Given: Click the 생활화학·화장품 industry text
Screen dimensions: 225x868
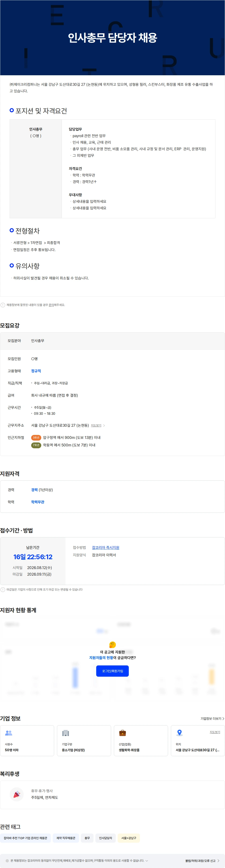Looking at the screenshot, I should click(129, 750).
